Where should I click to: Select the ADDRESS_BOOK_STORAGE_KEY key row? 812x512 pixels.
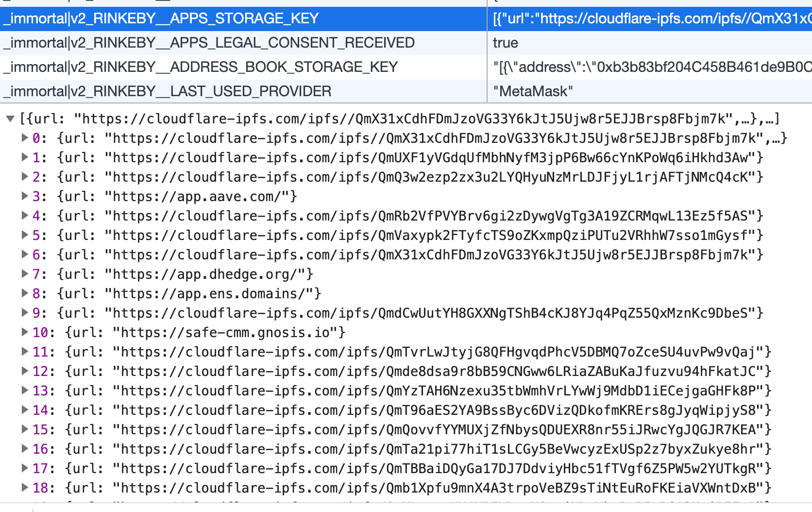click(x=243, y=67)
